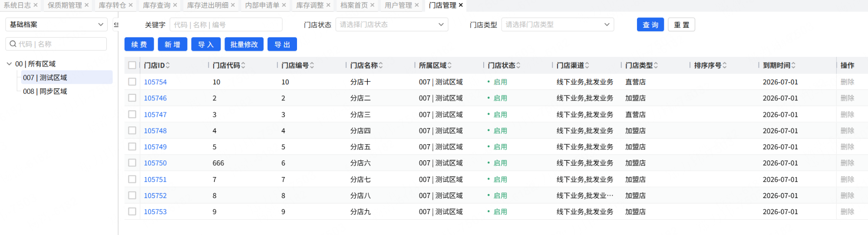Screen dimensions: 868x235
Task: Sort by 门店名称 column arrows
Action: click(381, 66)
